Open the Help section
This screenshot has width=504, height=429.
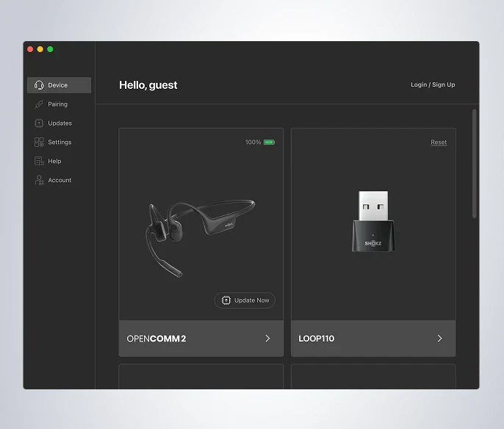coord(54,161)
